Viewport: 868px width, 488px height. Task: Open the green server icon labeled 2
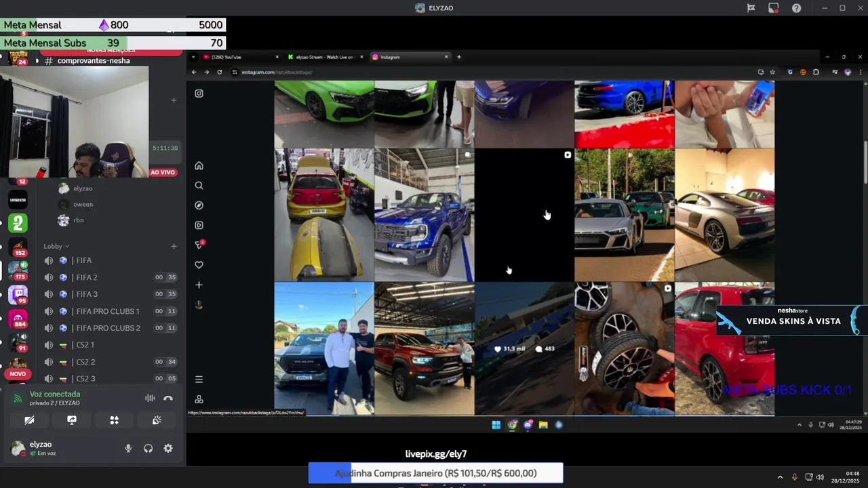[x=18, y=222]
